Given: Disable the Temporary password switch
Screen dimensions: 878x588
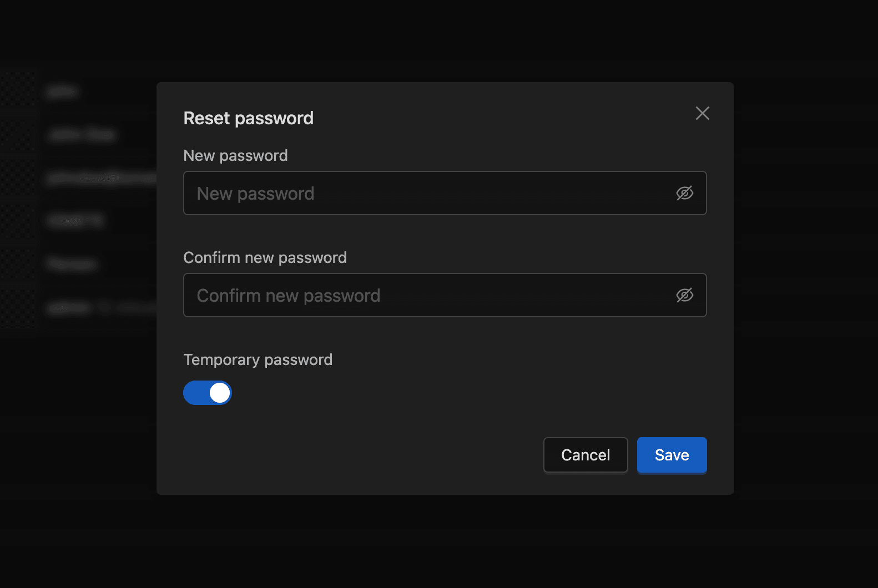Looking at the screenshot, I should [208, 393].
